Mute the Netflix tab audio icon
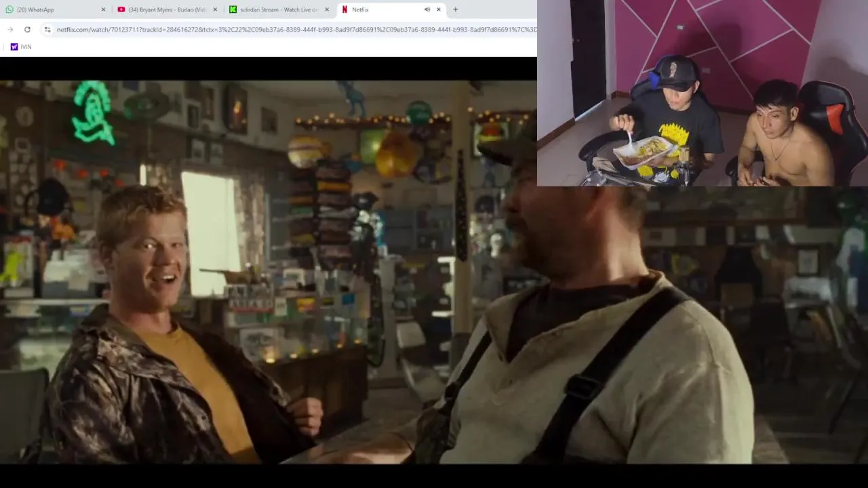The height and width of the screenshot is (488, 868). coord(427,9)
